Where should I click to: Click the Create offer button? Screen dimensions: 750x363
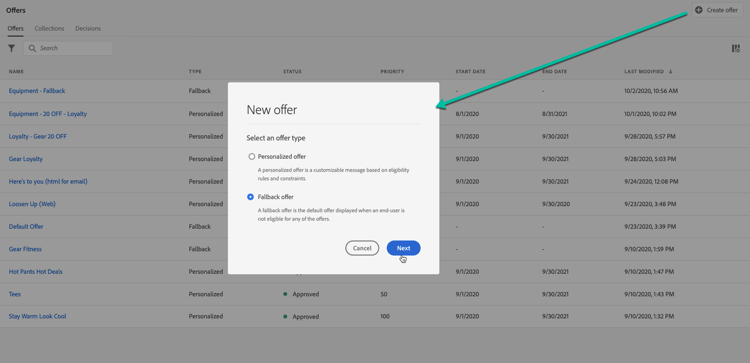point(717,10)
